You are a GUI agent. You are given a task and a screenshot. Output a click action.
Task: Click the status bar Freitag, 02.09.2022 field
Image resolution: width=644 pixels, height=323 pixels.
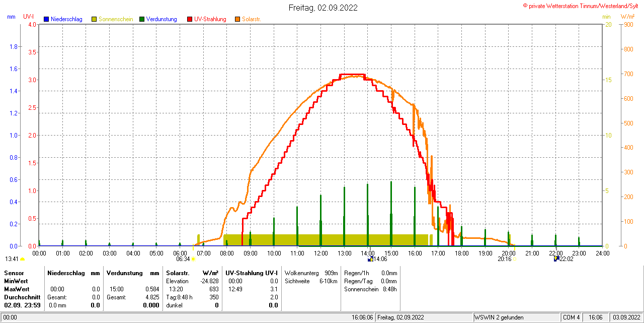(425, 317)
